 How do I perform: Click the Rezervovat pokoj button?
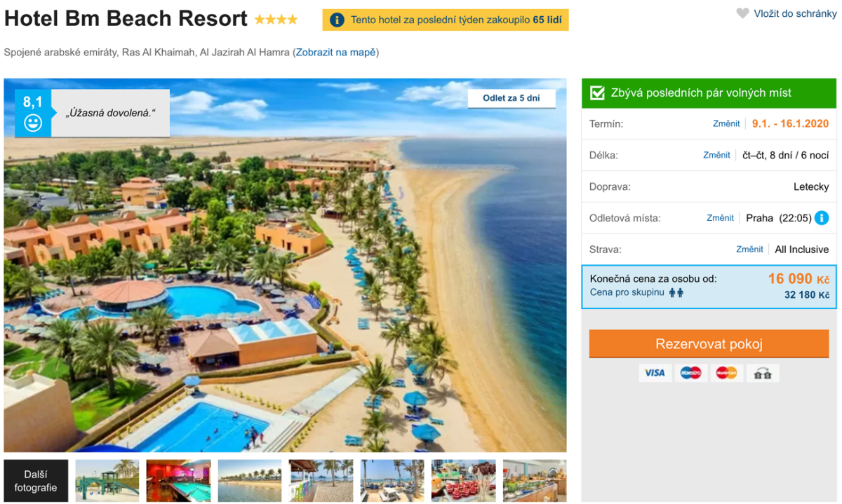709,344
